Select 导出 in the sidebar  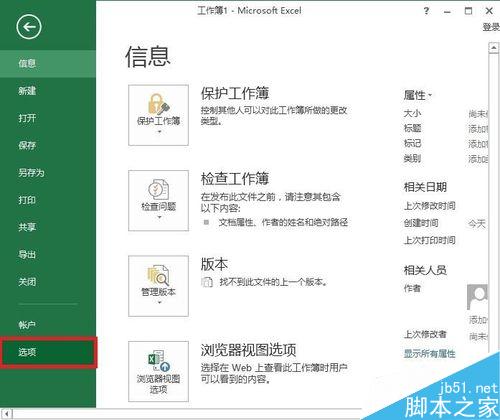(48, 255)
